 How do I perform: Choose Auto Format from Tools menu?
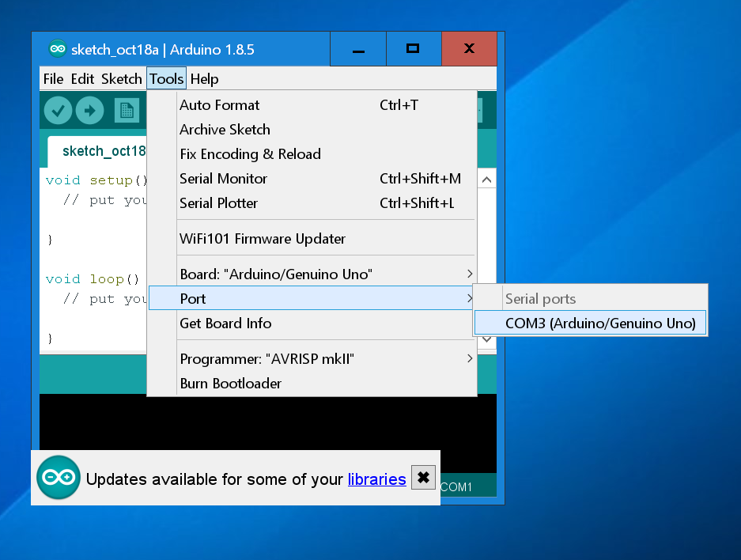(x=220, y=105)
